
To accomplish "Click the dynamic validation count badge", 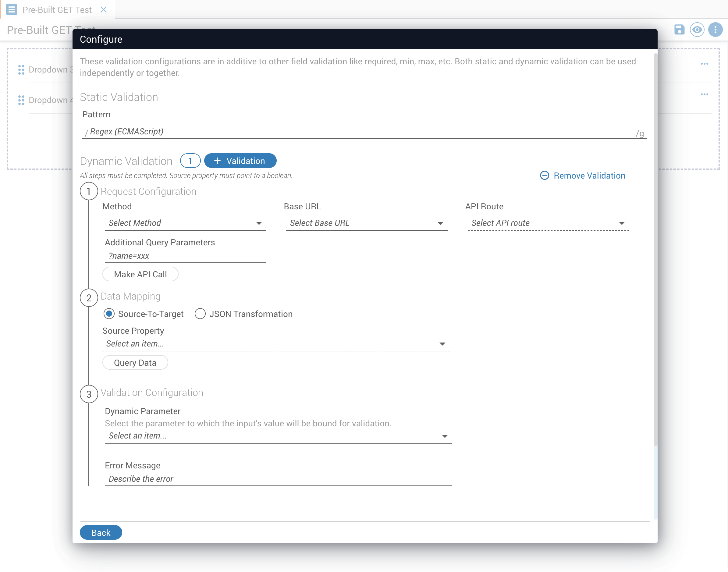I will click(190, 161).
